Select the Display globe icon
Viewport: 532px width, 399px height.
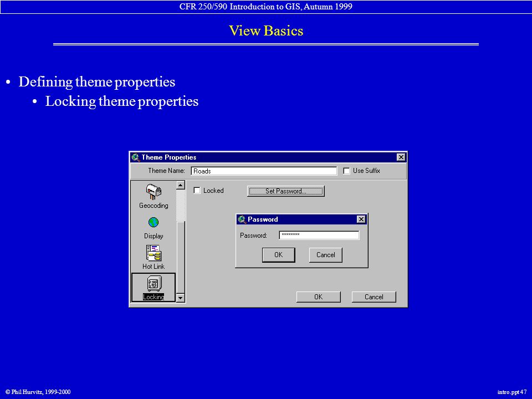pos(154,223)
